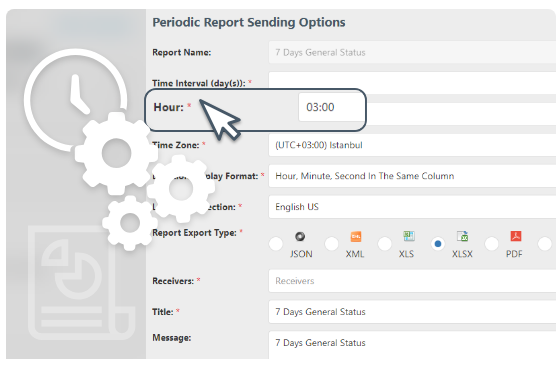
Task: Choose the PDF export radio button
Action: [491, 244]
